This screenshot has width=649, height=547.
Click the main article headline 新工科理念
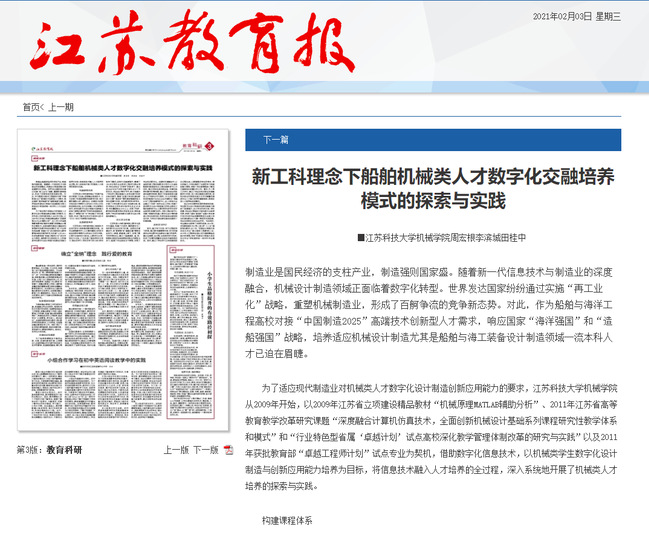click(433, 187)
